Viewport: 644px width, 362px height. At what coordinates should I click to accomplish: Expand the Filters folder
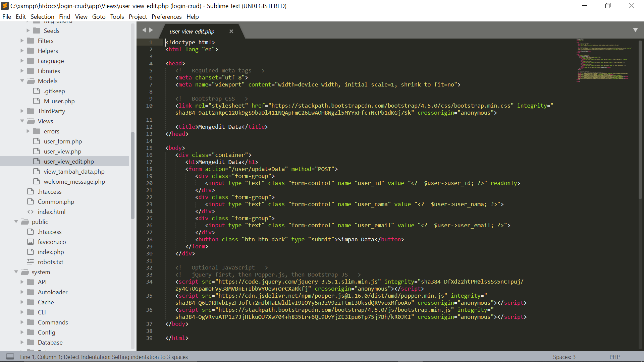pyautogui.click(x=22, y=41)
